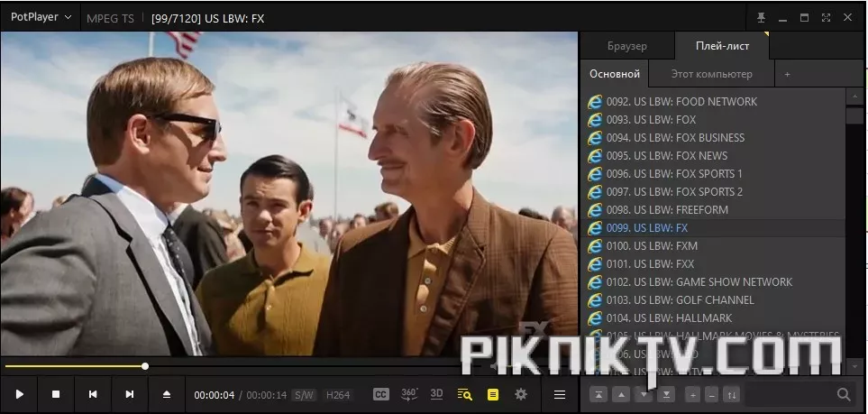Select 0094. US LBW: FOX BUSINESS
This screenshot has height=414, width=868.
(713, 137)
